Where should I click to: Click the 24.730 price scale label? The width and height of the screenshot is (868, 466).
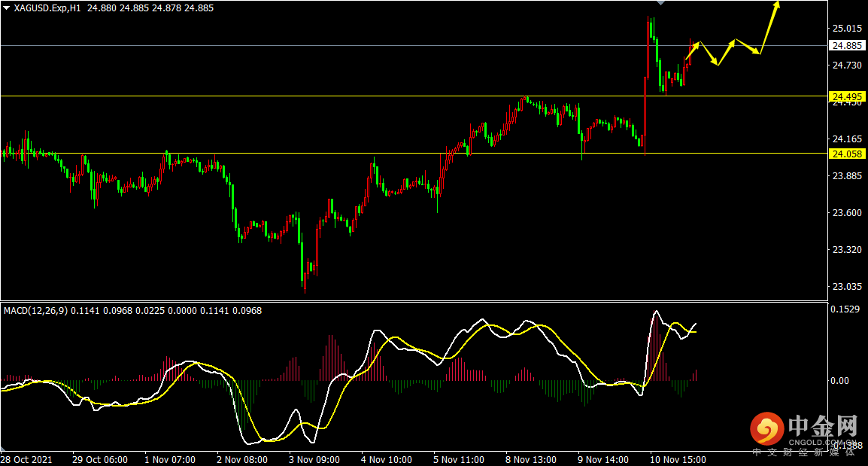pyautogui.click(x=847, y=65)
